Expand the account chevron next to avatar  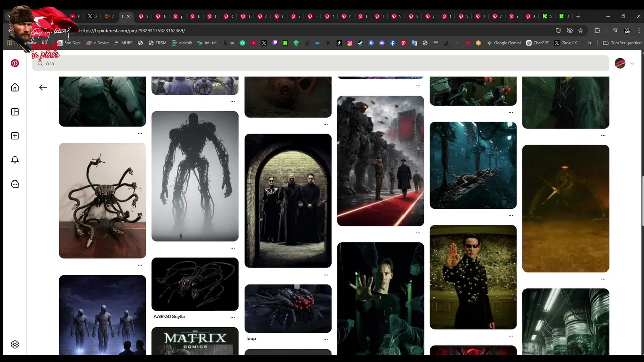(632, 63)
